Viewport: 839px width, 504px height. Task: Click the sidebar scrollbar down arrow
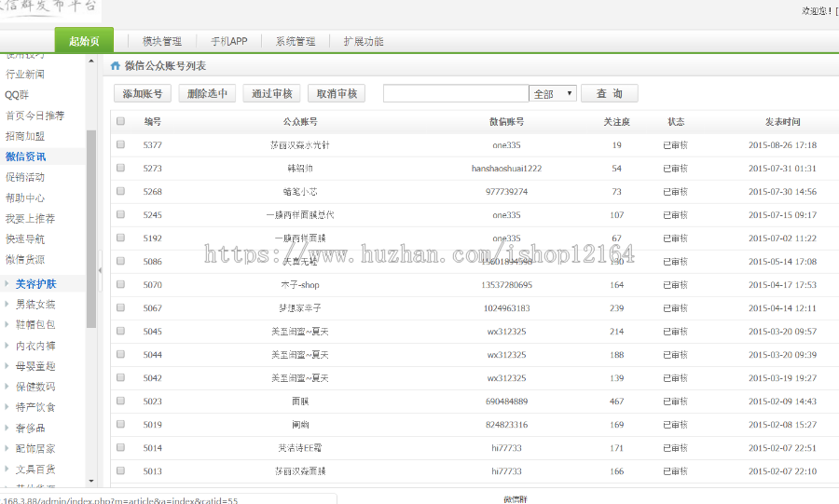tap(91, 481)
